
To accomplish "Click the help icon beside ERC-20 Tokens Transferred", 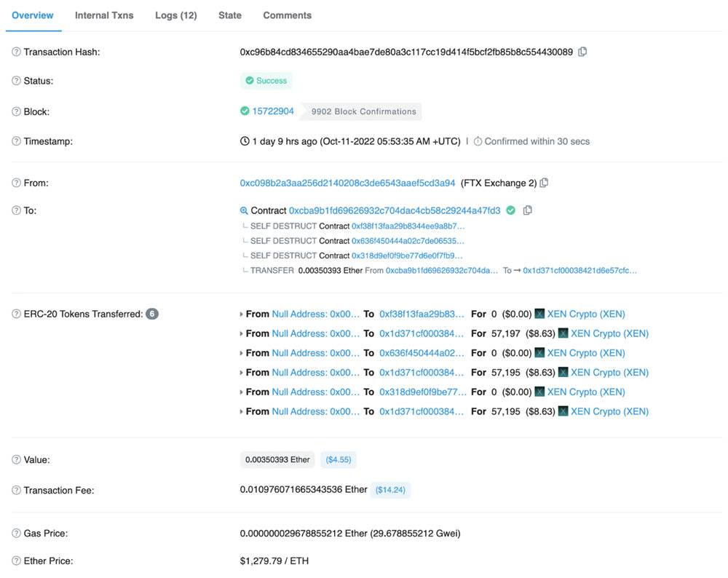I will 16,314.
